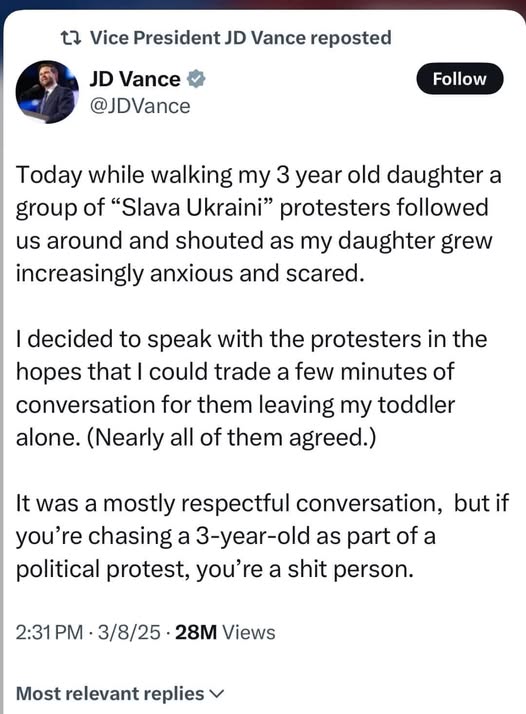The image size is (526, 714).
Task: Click the bold 28M view count
Action: click(x=196, y=632)
